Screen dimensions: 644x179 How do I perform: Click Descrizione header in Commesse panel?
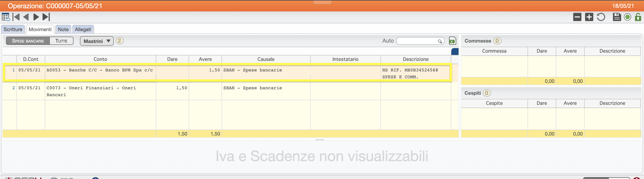pyautogui.click(x=612, y=51)
